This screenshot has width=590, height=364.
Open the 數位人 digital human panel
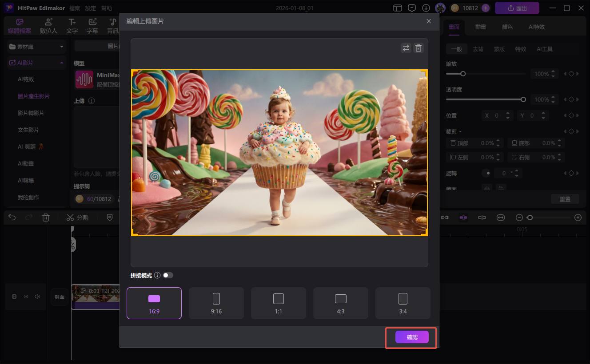click(x=48, y=26)
